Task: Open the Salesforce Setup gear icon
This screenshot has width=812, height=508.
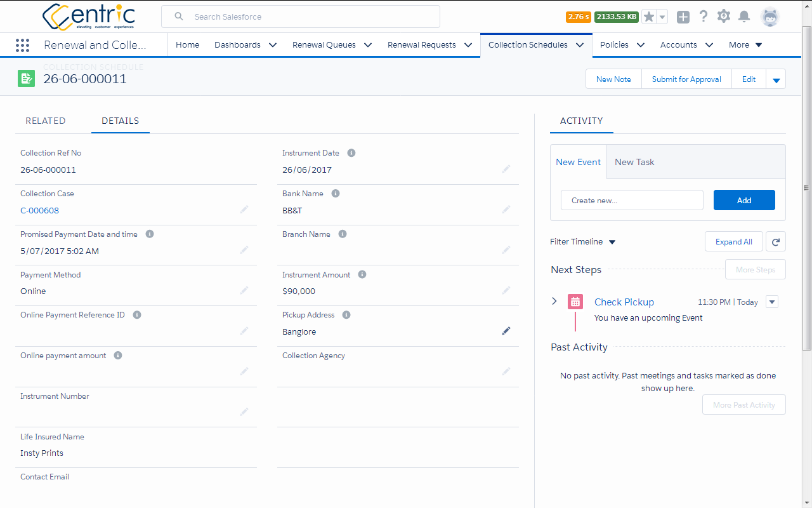Action: [x=723, y=16]
